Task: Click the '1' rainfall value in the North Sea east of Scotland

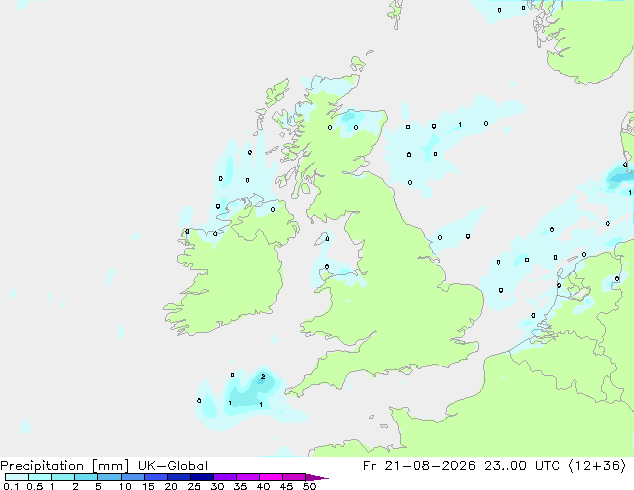Action: 460,125
